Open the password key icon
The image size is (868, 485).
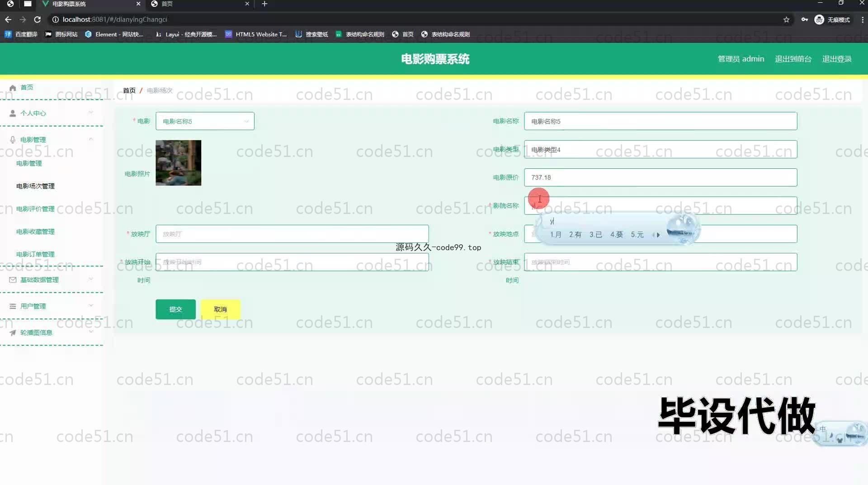point(804,19)
